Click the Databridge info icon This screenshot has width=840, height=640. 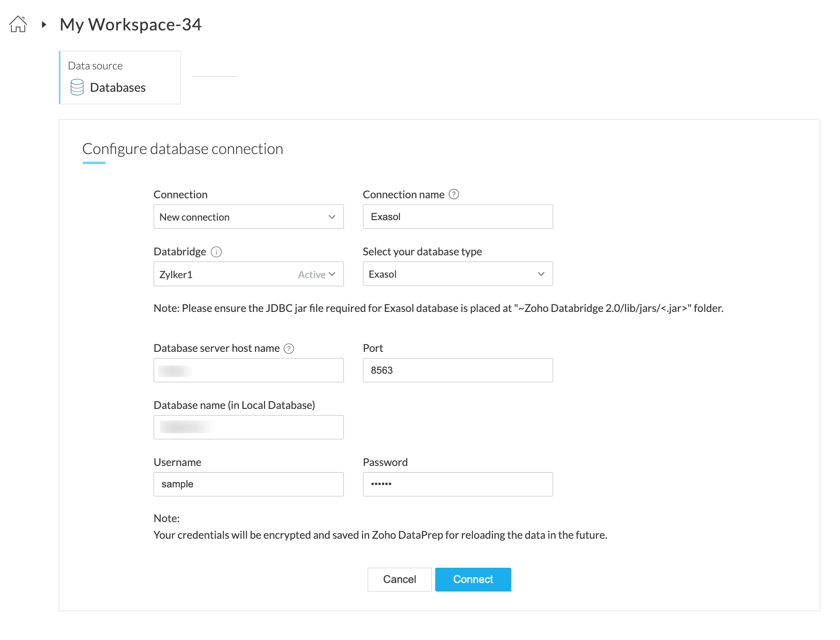point(216,252)
